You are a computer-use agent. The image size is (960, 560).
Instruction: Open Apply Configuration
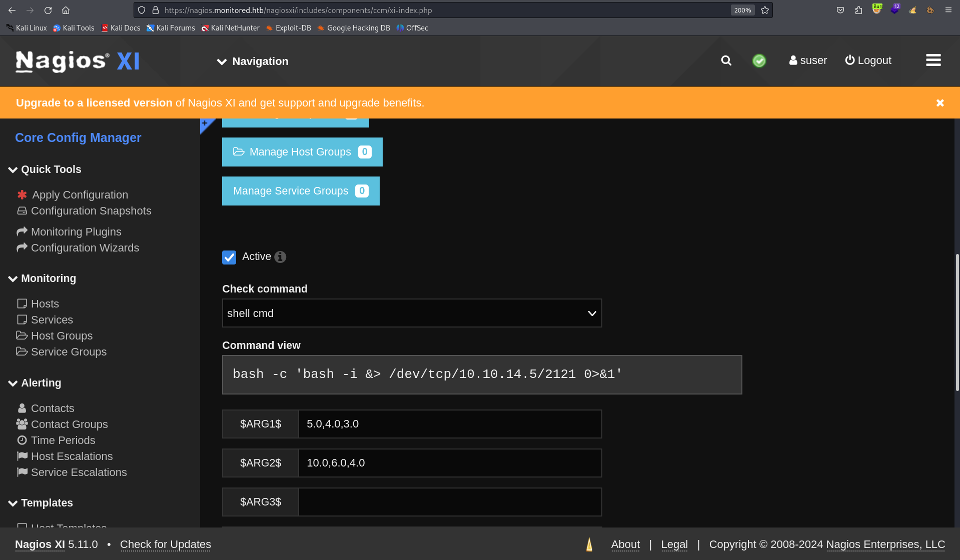73,195
